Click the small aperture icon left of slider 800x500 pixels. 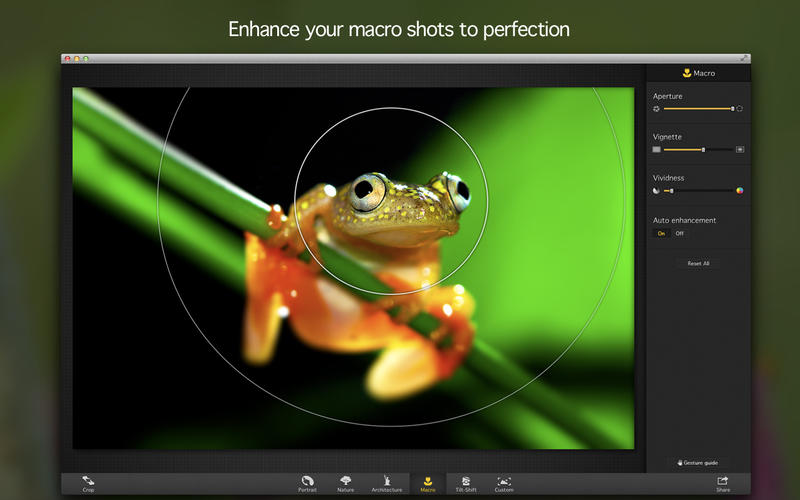point(657,108)
